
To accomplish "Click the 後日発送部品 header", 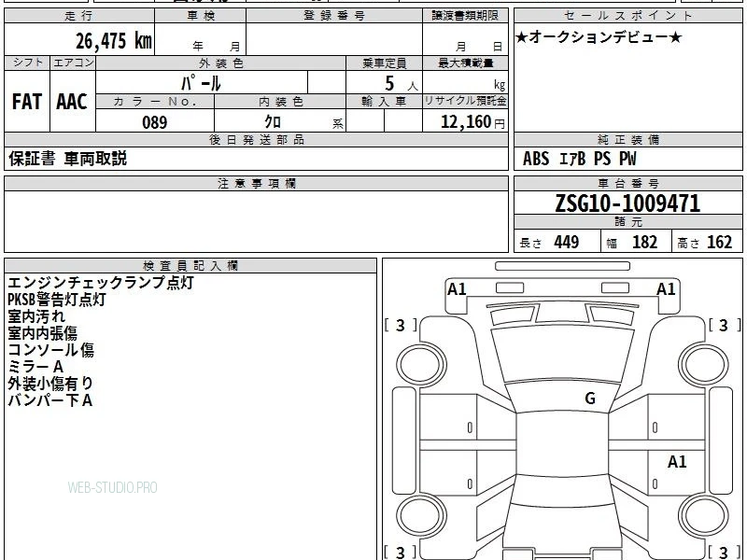I will point(256,139).
